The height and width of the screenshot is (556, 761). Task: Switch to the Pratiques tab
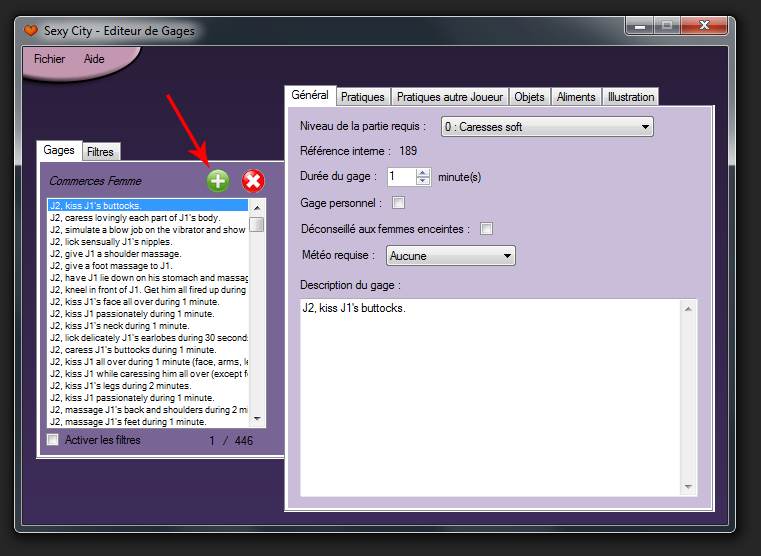(362, 97)
